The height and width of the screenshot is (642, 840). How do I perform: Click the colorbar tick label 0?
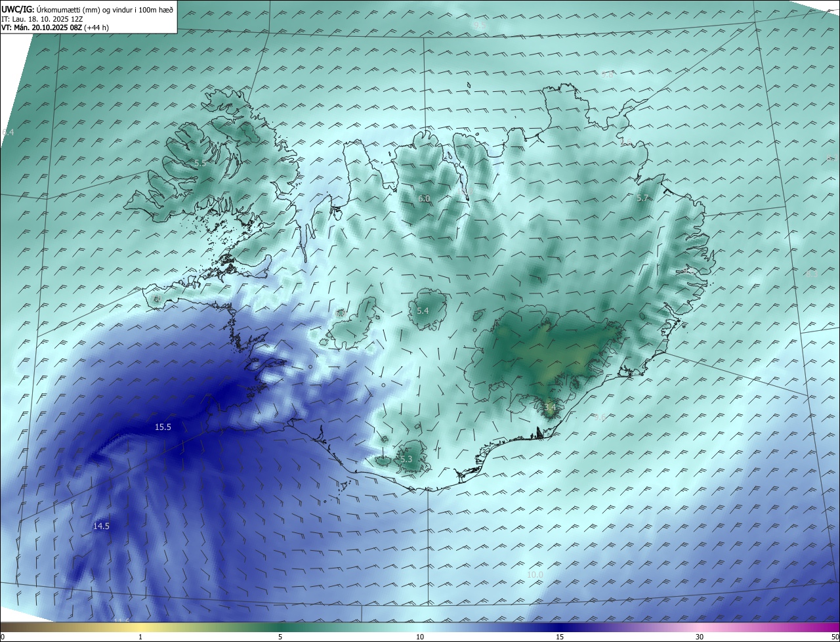3,637
